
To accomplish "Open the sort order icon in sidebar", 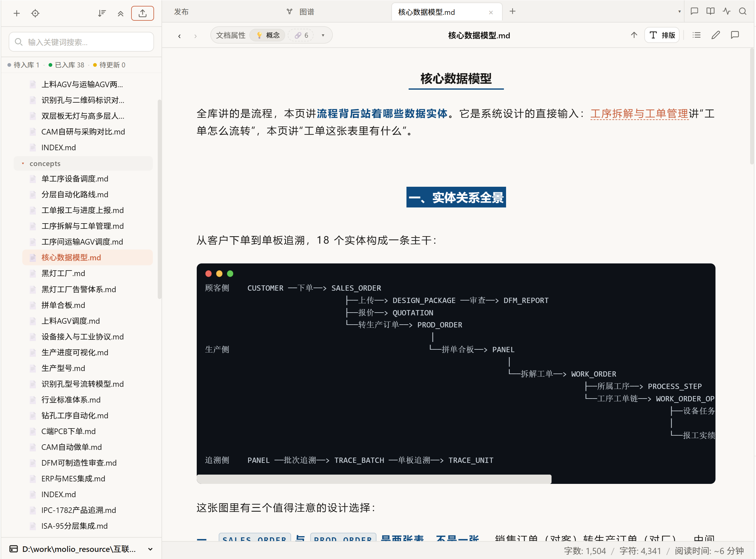I will coord(102,13).
